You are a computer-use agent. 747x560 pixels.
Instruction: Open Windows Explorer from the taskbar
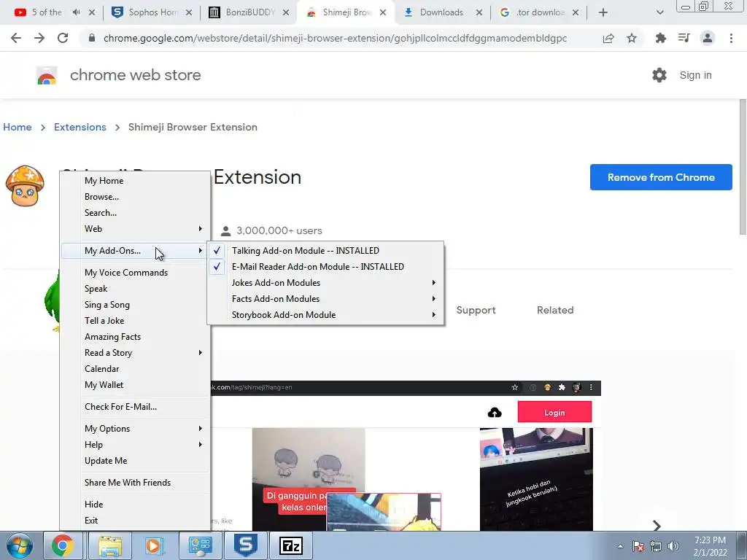pos(110,545)
